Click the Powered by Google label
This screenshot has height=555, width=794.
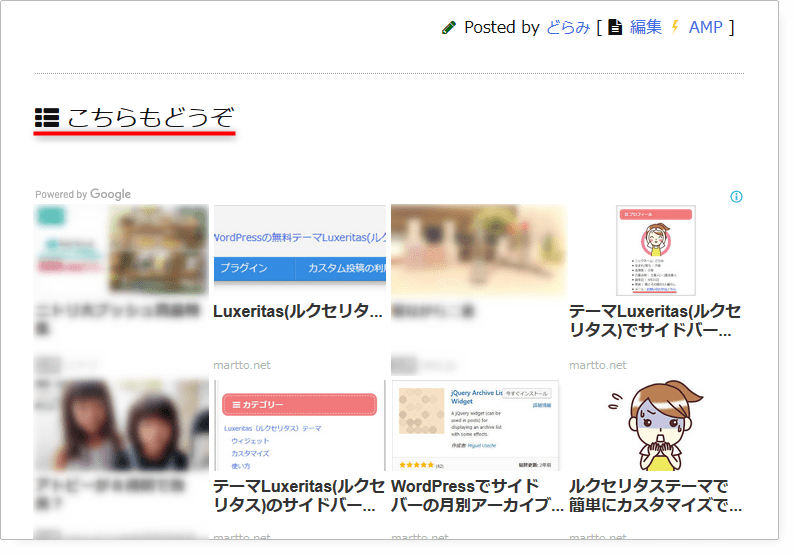[83, 194]
